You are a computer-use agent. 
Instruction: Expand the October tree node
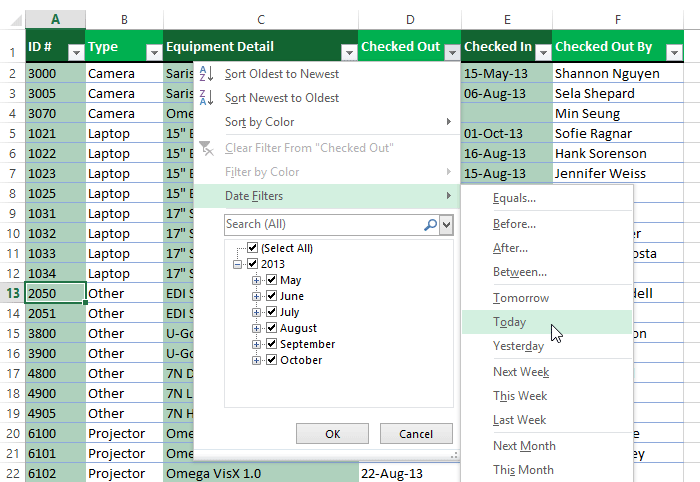(256, 360)
